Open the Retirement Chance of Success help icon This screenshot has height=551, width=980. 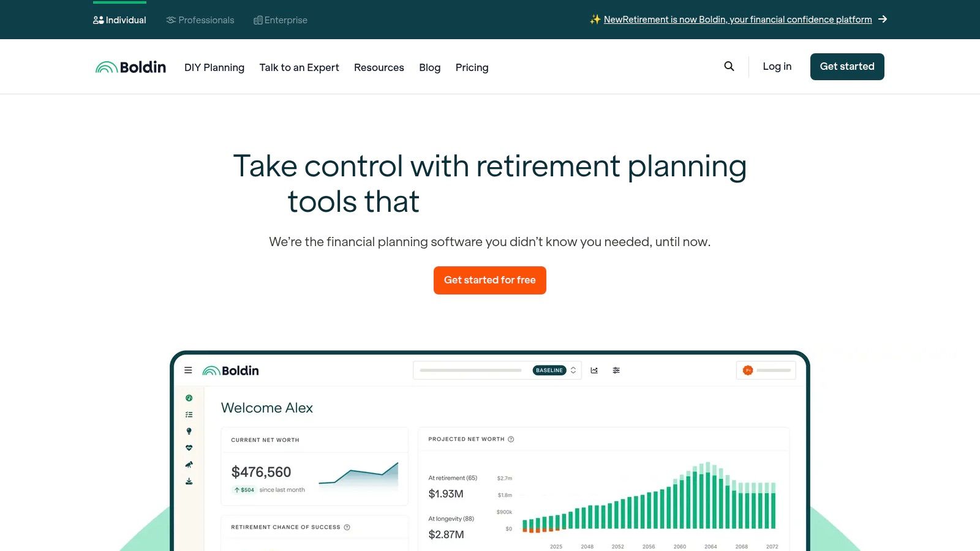(x=346, y=527)
